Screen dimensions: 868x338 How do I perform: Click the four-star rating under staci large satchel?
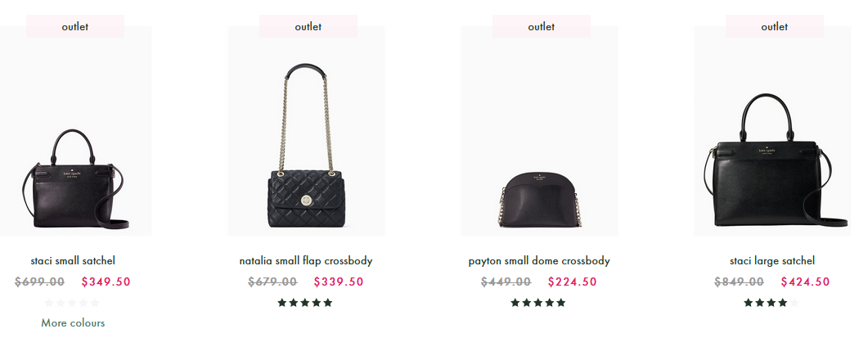771,303
